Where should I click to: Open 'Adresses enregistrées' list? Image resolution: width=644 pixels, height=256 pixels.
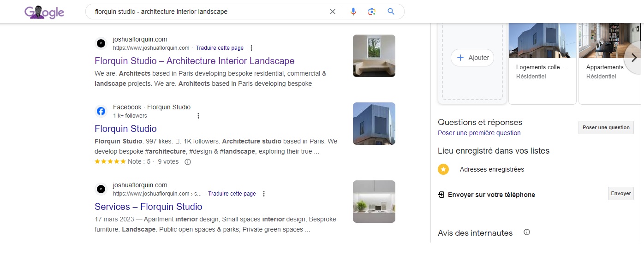[492, 169]
